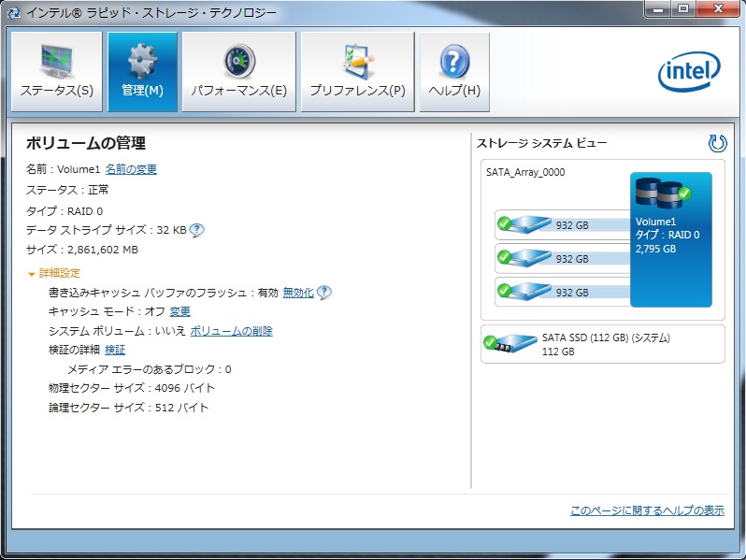746x560 pixels.
Task: Click the Intel logo
Action: click(x=689, y=71)
